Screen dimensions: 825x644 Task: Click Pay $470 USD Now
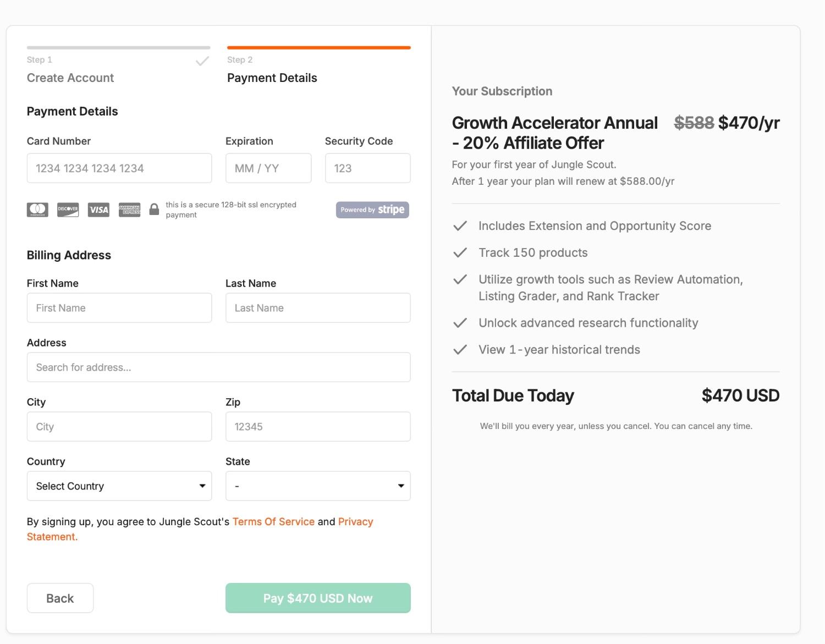317,598
